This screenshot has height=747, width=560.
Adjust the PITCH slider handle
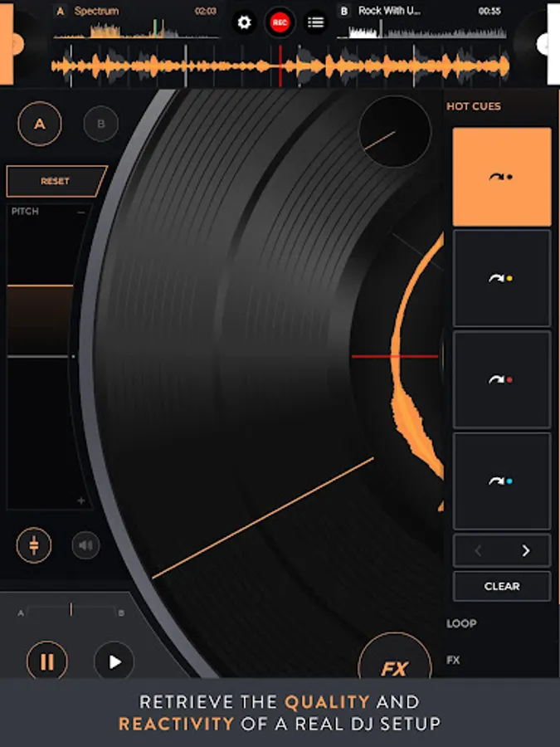point(41,286)
